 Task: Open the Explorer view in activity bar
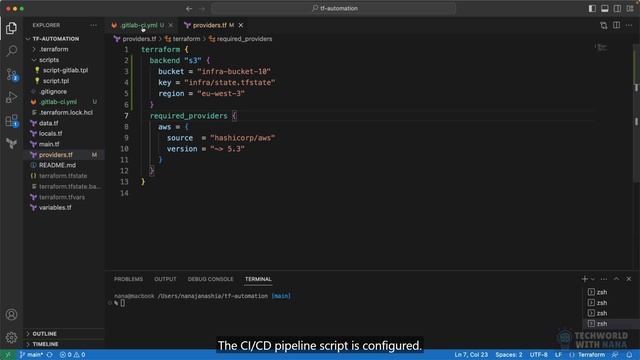[x=11, y=28]
